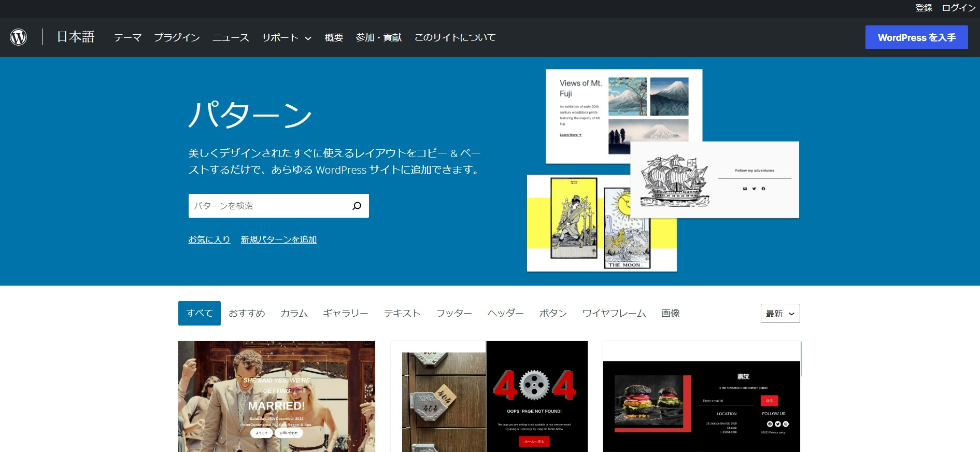The width and height of the screenshot is (980, 452).
Task: Select the ギャラリー category tab
Action: [x=345, y=313]
